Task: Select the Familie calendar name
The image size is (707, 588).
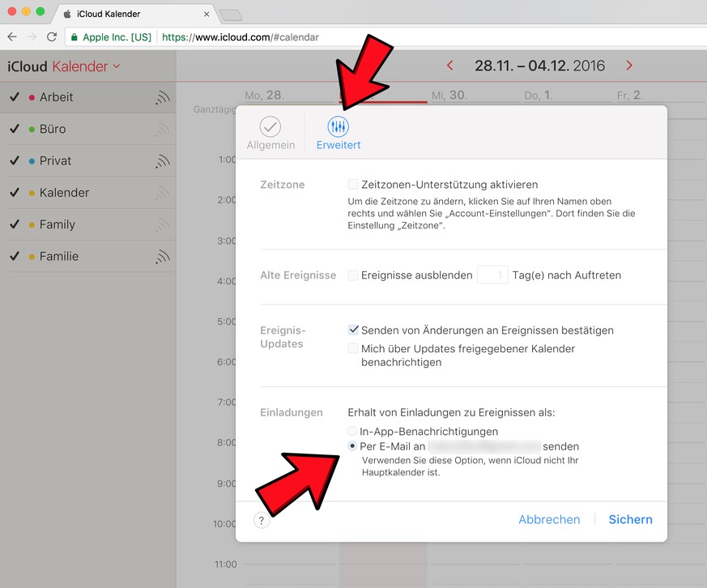Action: tap(58, 256)
